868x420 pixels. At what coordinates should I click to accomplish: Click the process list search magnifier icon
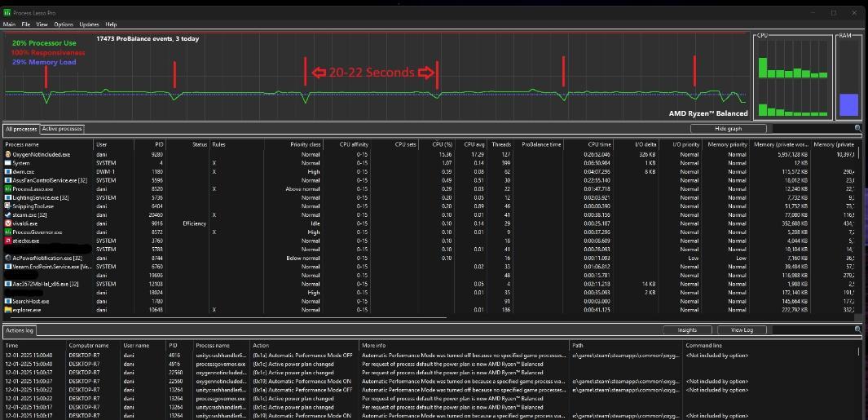click(857, 129)
